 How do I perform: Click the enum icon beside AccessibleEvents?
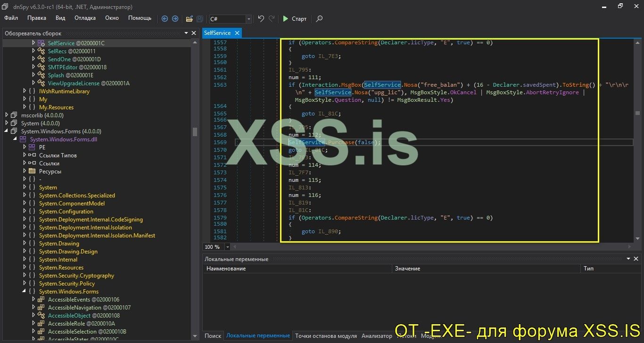pos(41,299)
